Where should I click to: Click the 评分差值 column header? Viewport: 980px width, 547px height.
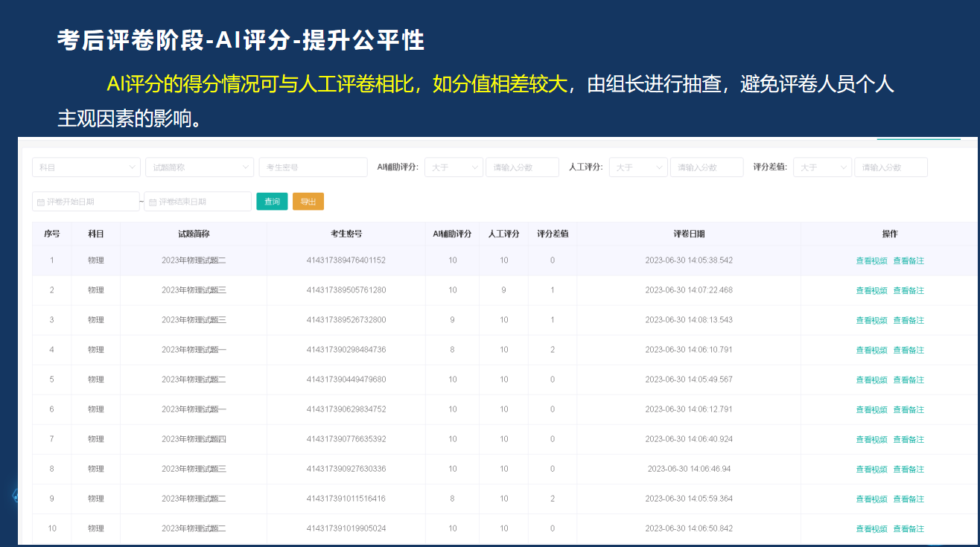coord(553,234)
